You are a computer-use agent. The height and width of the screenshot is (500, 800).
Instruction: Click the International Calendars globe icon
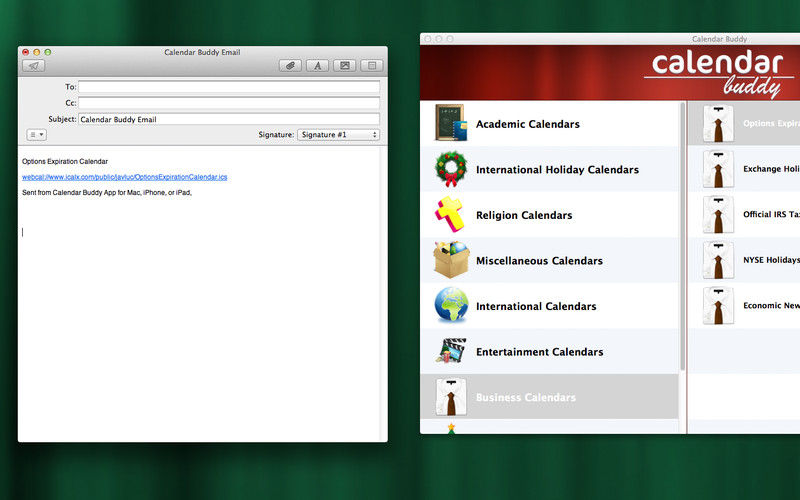(x=452, y=305)
